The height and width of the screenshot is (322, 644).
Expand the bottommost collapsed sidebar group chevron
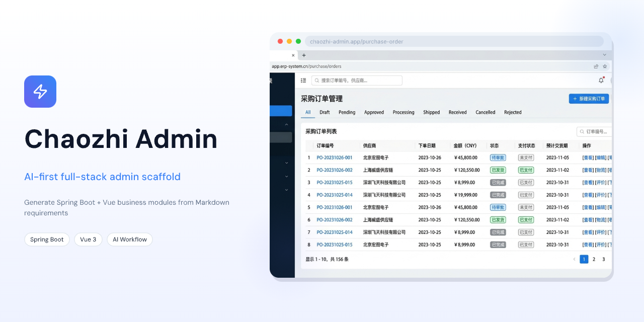[x=286, y=190]
